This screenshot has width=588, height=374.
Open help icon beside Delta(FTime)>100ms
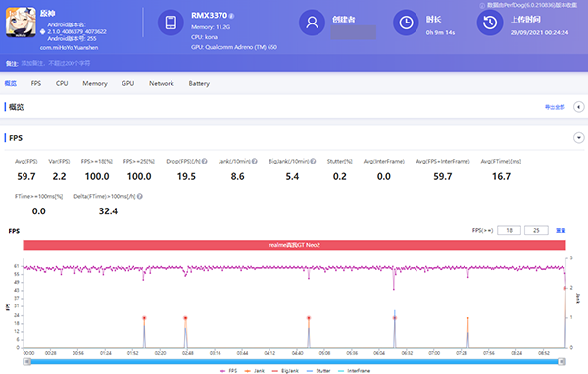click(140, 196)
